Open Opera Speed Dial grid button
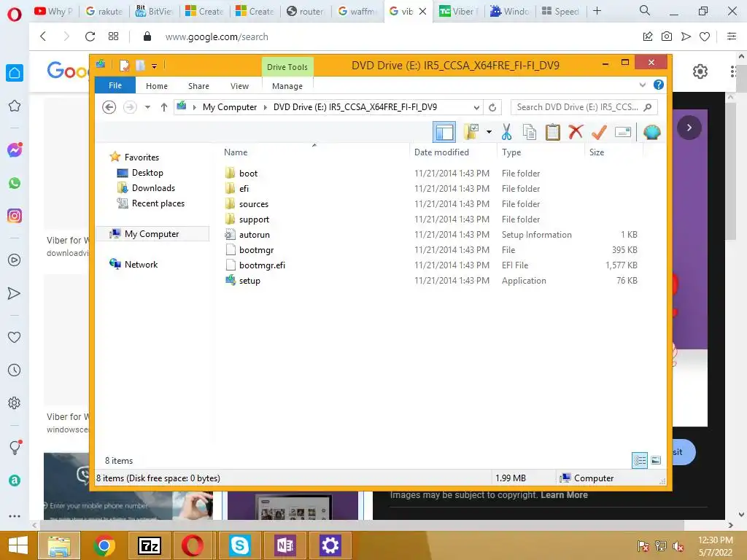This screenshot has width=747, height=560. 113,36
